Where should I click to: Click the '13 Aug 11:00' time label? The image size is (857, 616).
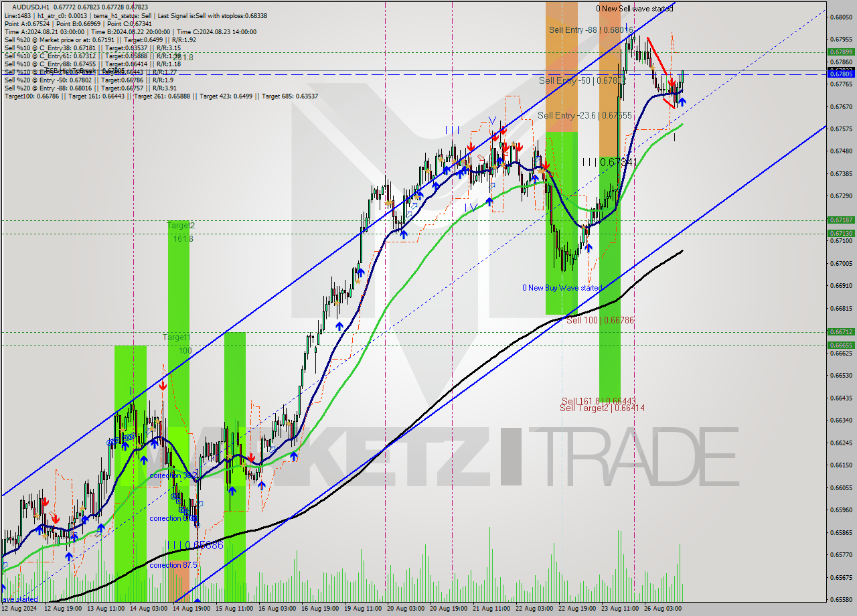106,609
